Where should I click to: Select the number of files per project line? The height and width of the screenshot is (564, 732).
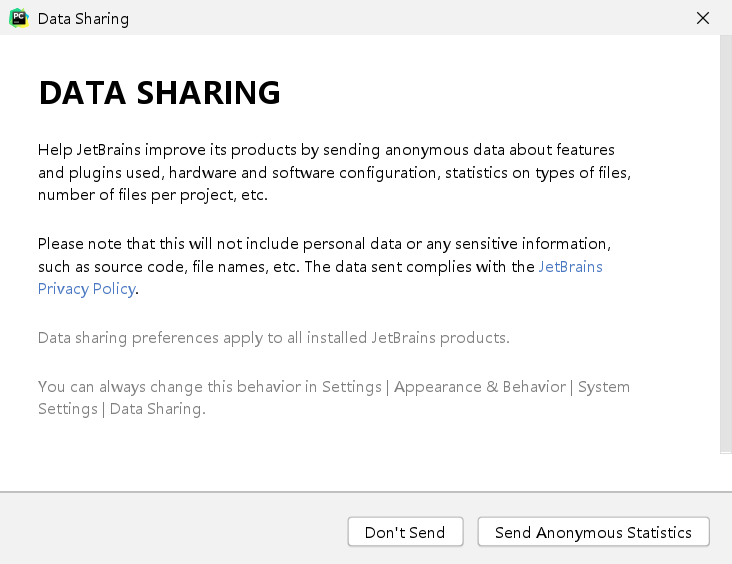(153, 195)
